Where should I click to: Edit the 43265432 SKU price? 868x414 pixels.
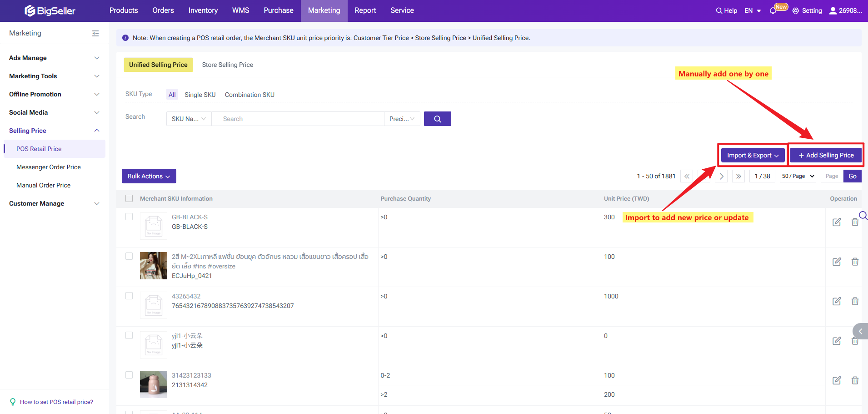click(x=836, y=301)
